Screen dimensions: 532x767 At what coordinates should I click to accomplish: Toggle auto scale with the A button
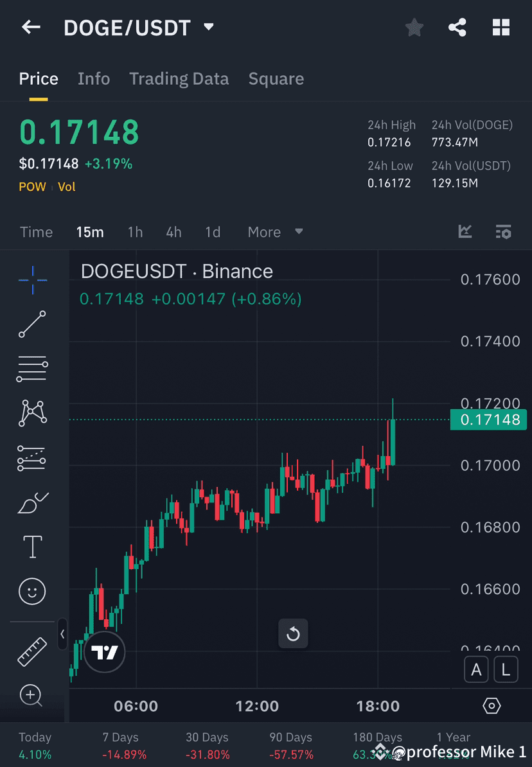pos(476,669)
